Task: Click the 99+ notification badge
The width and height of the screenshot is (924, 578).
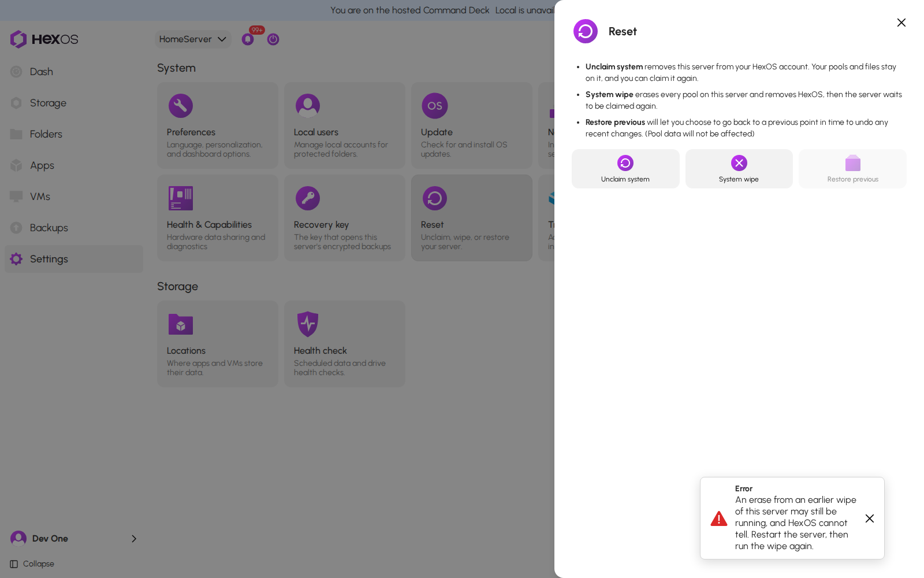Action: (x=257, y=30)
